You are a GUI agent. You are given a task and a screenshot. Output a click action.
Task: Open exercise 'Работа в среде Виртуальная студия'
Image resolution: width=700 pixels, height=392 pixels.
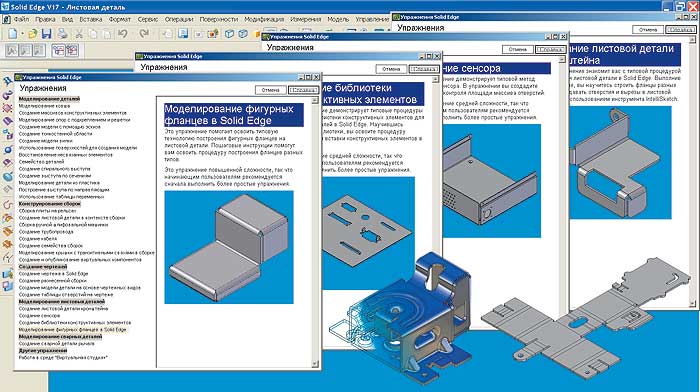point(63,358)
